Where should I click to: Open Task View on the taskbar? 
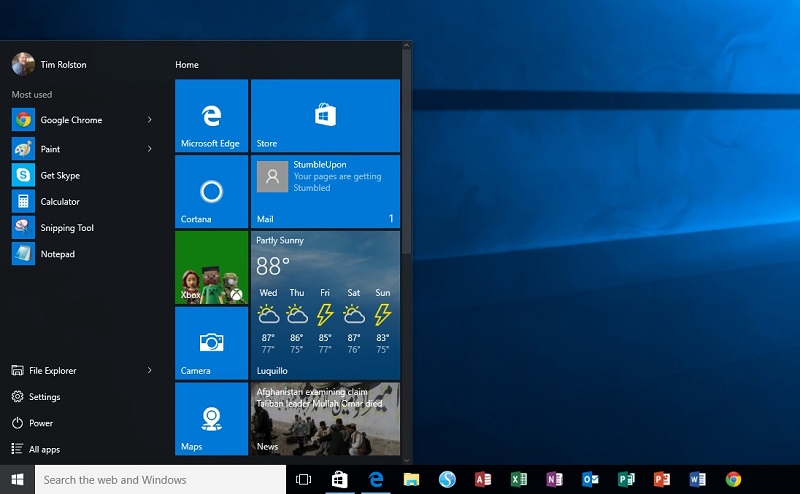304,480
